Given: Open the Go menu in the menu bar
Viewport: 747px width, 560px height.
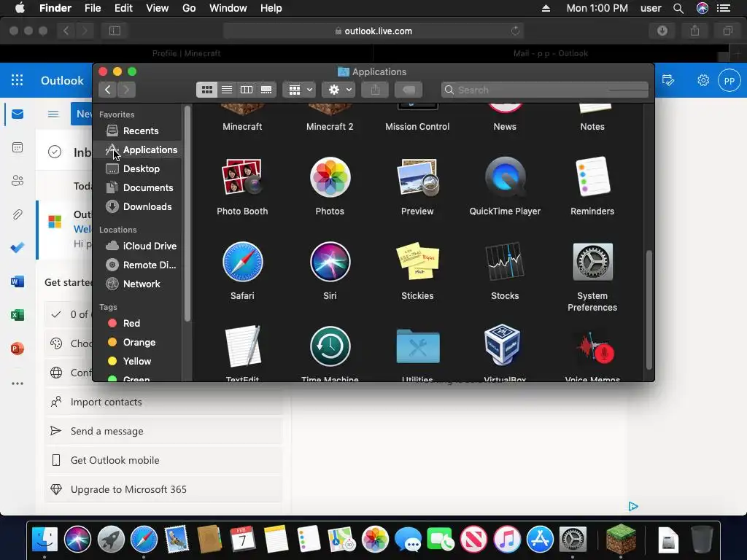Looking at the screenshot, I should point(189,8).
